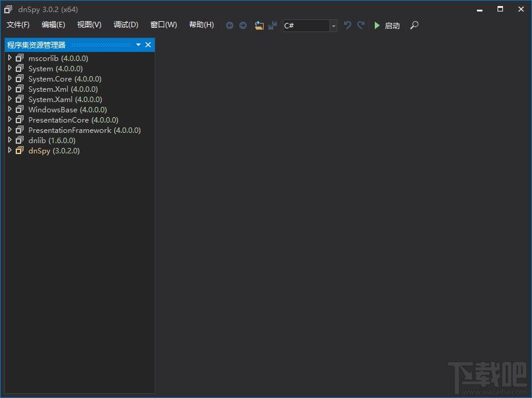The width and height of the screenshot is (532, 398).
Task: Select System.Xml (4.0.0.0) row
Action: pyautogui.click(x=63, y=89)
